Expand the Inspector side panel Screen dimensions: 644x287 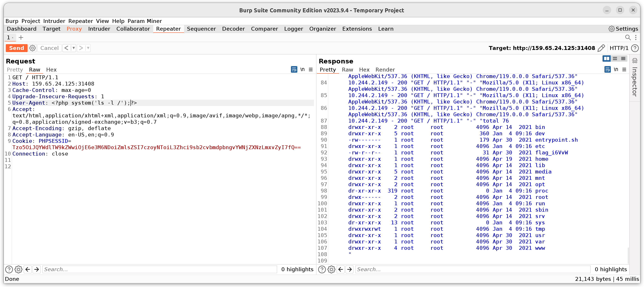(635, 78)
